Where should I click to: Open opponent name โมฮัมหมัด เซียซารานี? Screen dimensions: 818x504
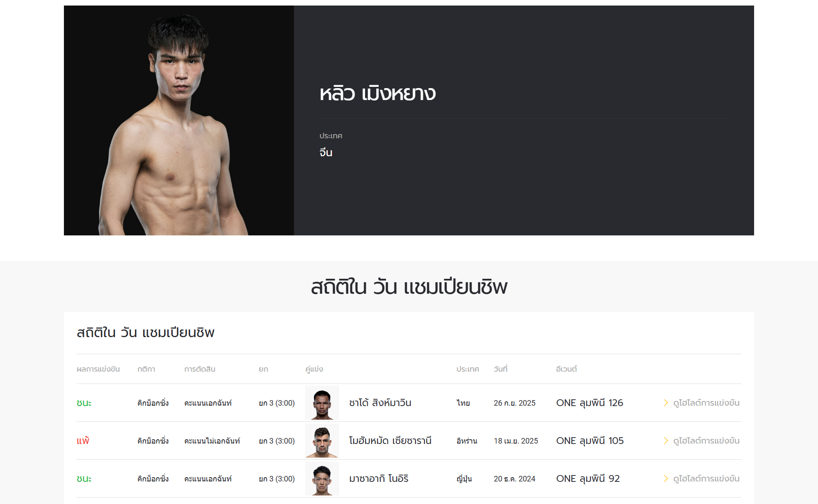(390, 441)
